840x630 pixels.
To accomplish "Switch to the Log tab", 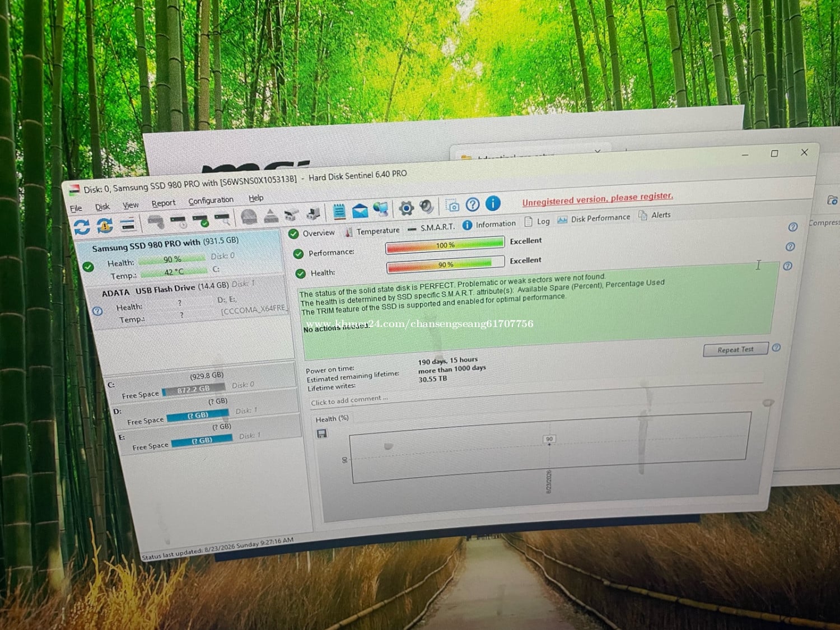I will pyautogui.click(x=537, y=222).
